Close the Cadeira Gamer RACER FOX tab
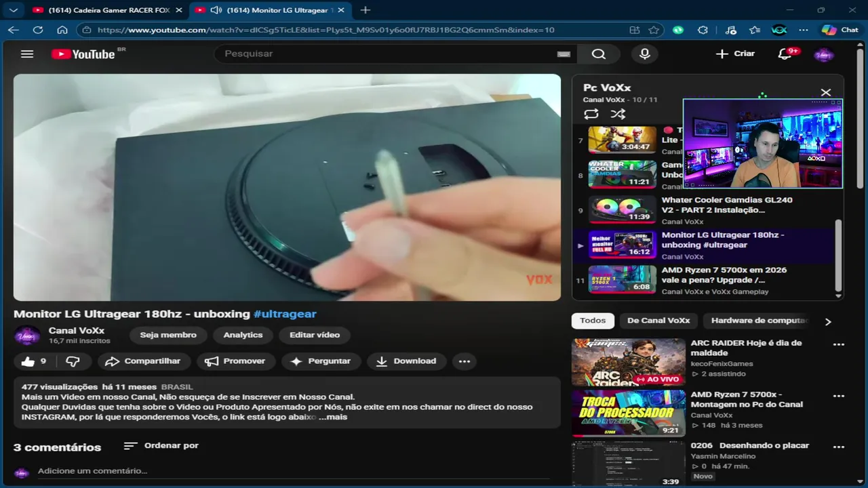The height and width of the screenshot is (488, 868). [178, 10]
